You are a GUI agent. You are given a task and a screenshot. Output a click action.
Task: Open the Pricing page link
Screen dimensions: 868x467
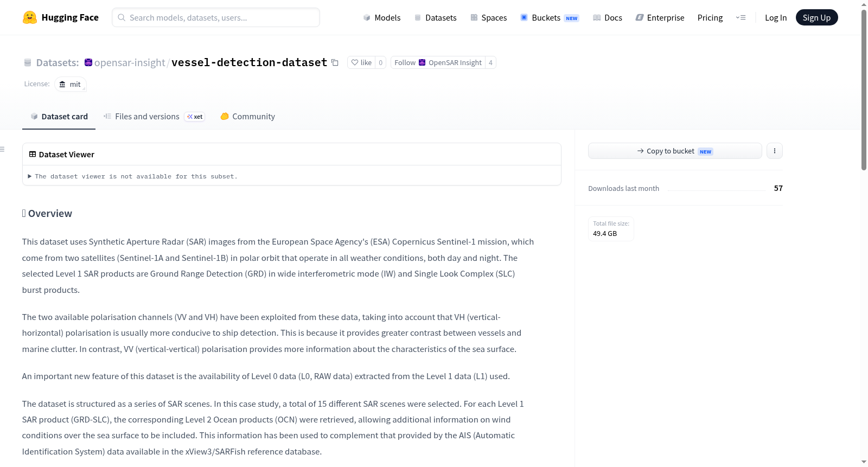coord(710,17)
